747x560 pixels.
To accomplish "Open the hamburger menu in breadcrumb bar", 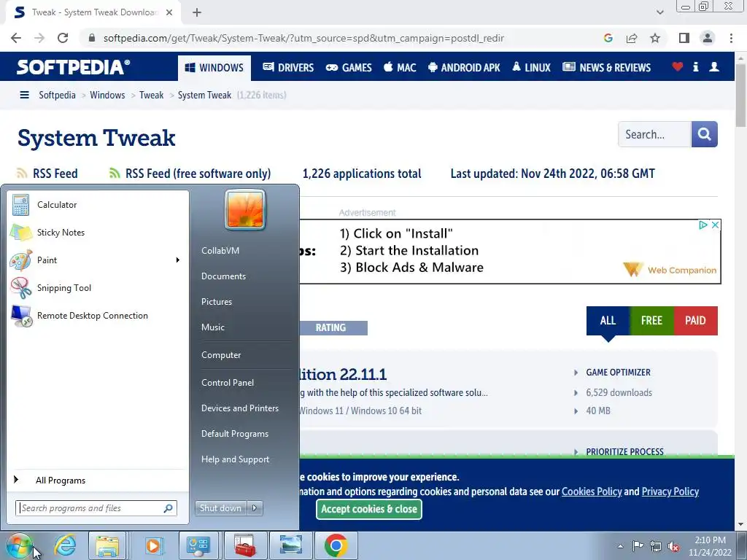I will pyautogui.click(x=24, y=96).
